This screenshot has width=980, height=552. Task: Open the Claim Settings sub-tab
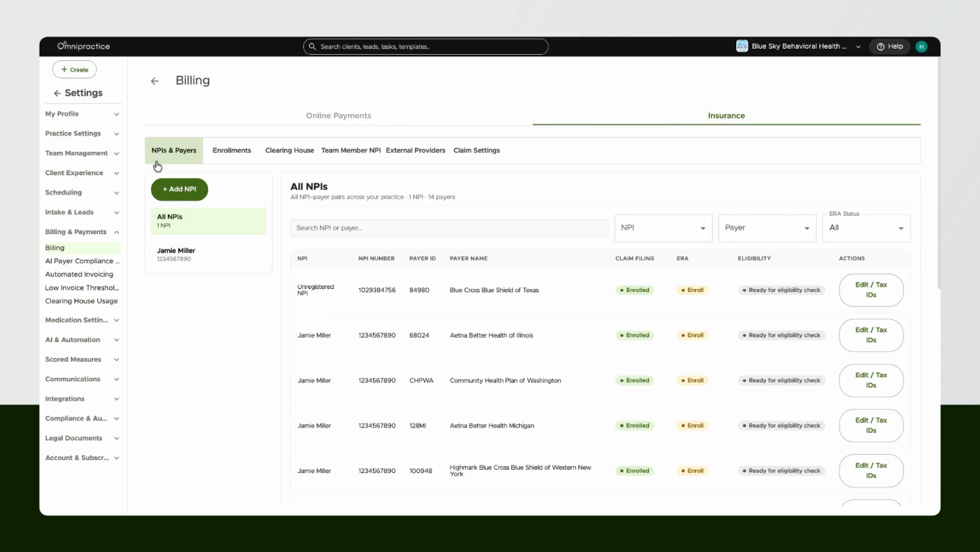point(476,151)
